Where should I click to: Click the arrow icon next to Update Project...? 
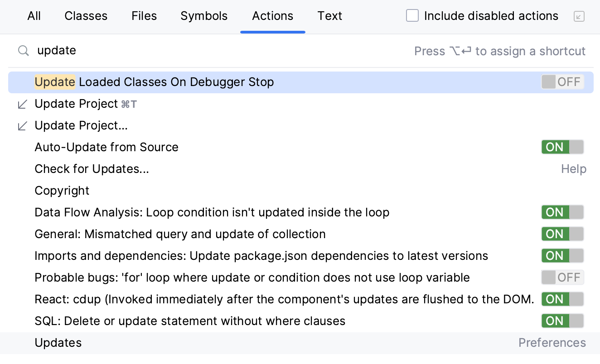tap(22, 125)
